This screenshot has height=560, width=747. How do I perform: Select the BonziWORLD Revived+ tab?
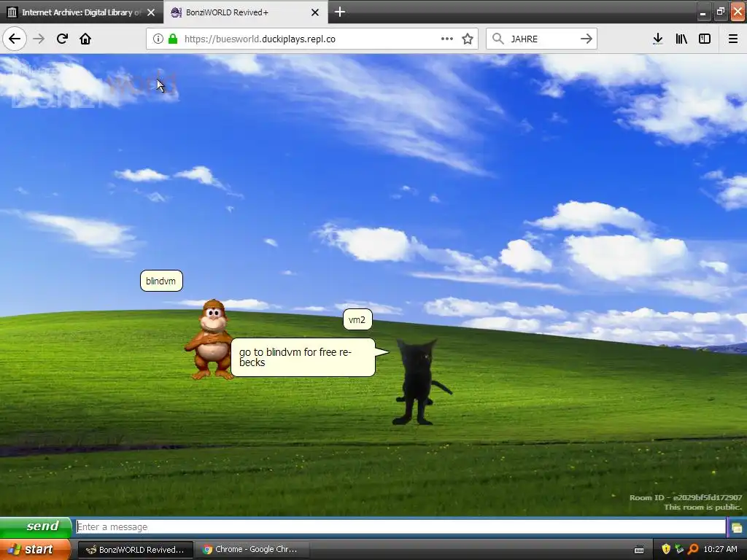click(x=245, y=12)
